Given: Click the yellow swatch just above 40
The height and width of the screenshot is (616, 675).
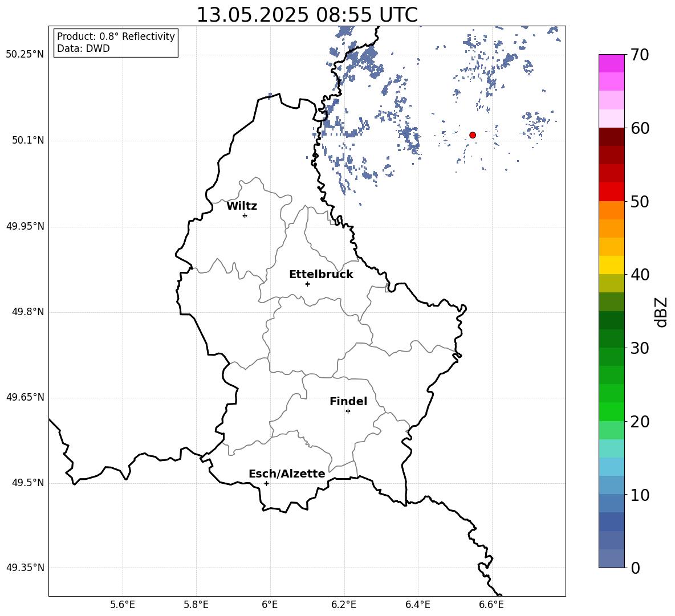Looking at the screenshot, I should point(612,265).
